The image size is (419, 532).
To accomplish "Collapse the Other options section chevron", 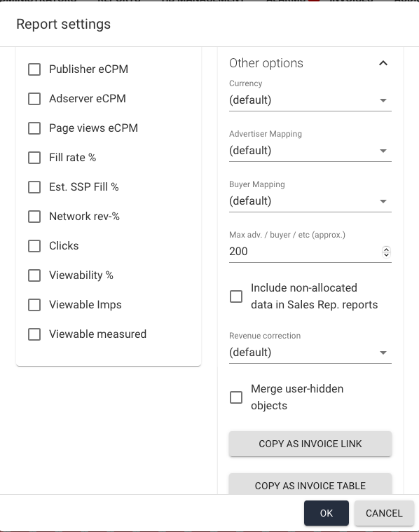I will click(383, 63).
